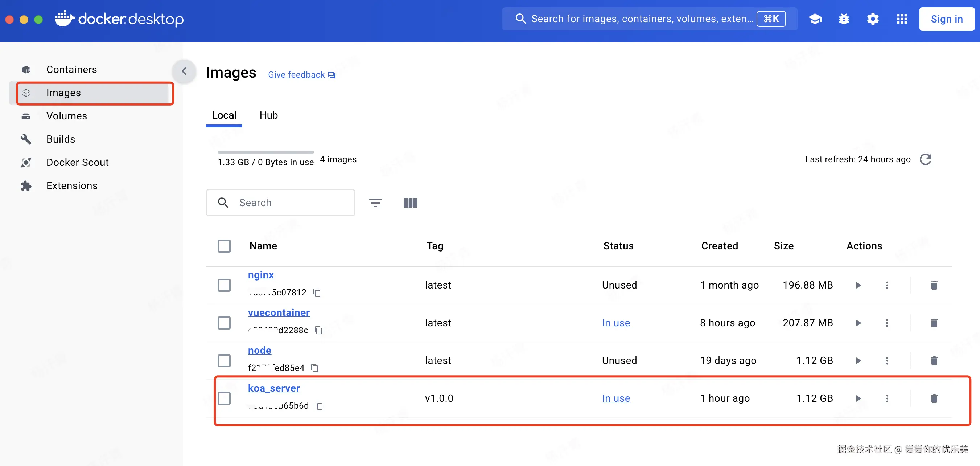This screenshot has width=980, height=466.
Task: Focus the global search field in header
Action: (x=649, y=19)
